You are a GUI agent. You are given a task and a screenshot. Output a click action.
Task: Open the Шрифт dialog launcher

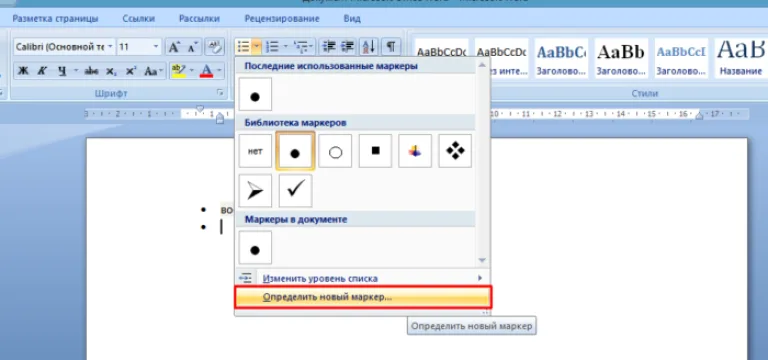click(x=220, y=93)
